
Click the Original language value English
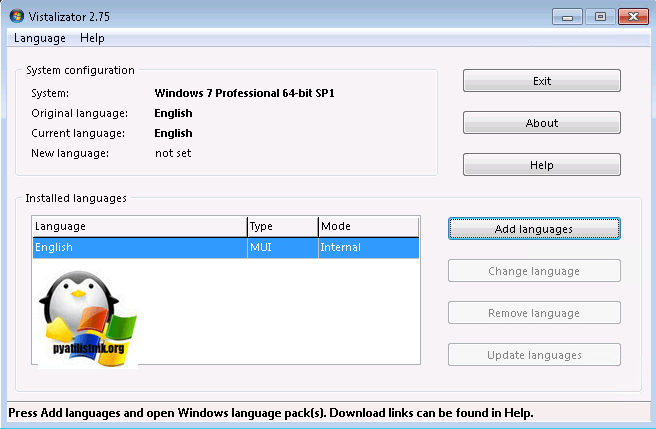coord(173,113)
